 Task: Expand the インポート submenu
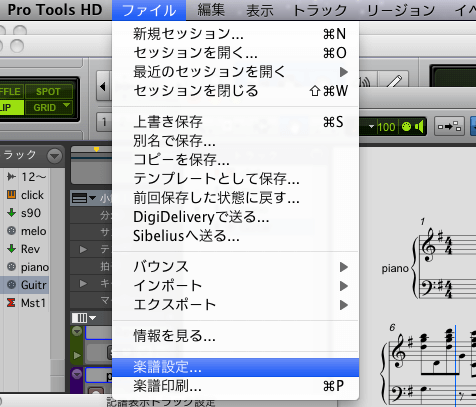[x=235, y=286]
